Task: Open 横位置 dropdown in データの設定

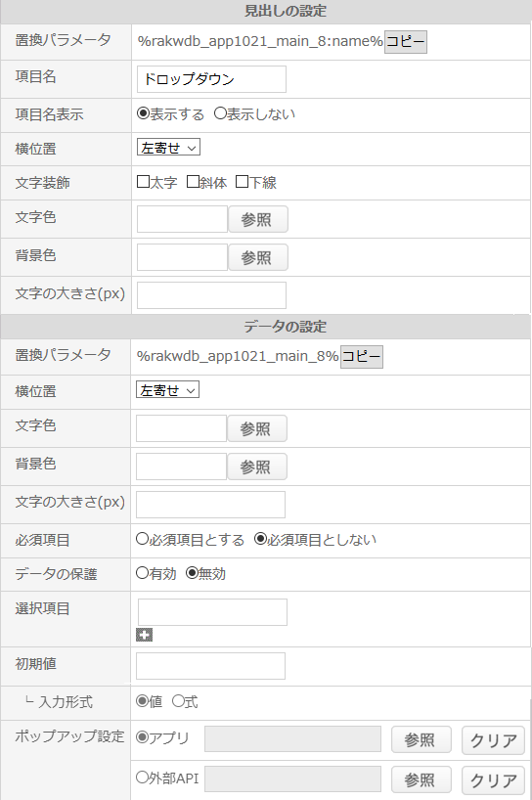Action: click(167, 390)
